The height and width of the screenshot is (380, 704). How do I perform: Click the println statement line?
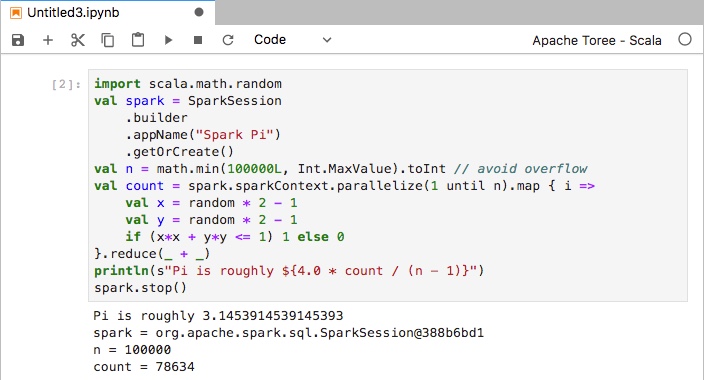pyautogui.click(x=289, y=271)
